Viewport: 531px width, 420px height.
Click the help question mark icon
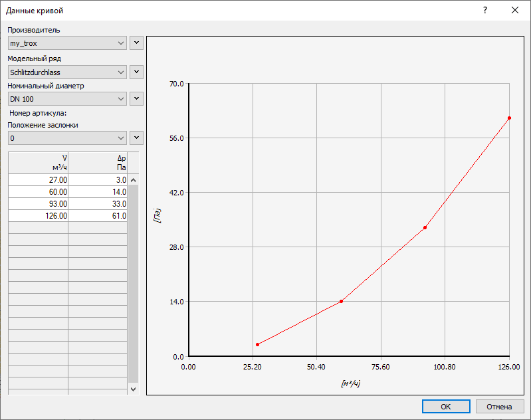pos(485,10)
